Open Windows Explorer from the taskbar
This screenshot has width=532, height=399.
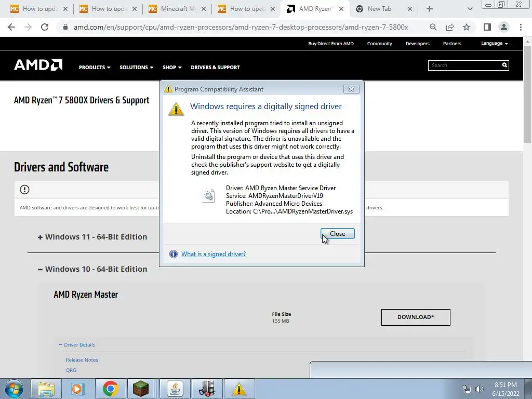click(x=46, y=389)
